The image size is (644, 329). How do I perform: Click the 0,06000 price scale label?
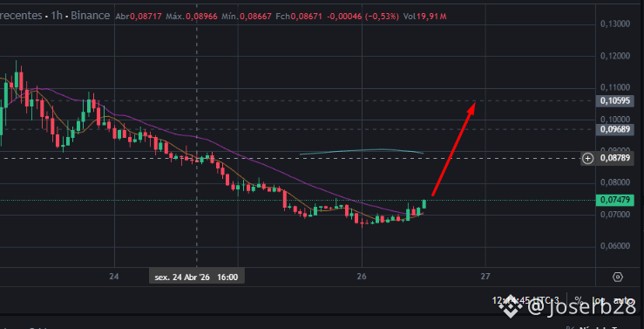pos(615,246)
